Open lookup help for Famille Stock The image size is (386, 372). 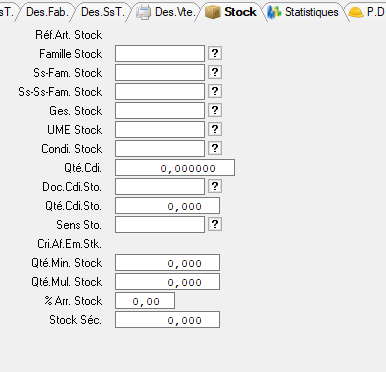pyautogui.click(x=215, y=53)
